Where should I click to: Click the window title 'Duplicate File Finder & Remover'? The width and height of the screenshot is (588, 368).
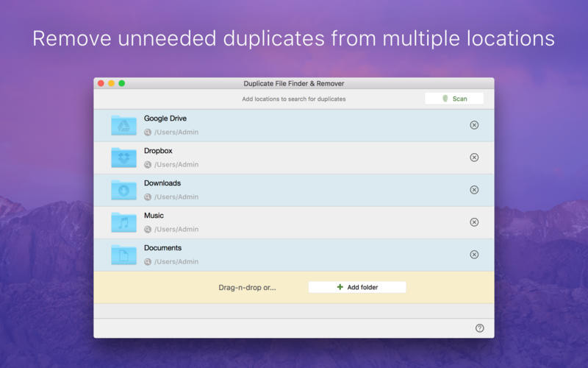(294, 83)
